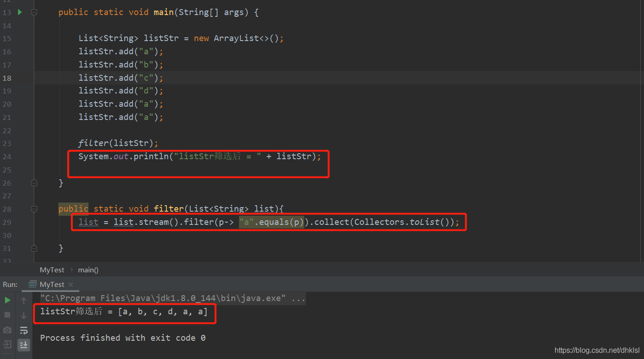The height and width of the screenshot is (359, 644).
Task: Click the down arrow navigation icon
Action: 24,315
